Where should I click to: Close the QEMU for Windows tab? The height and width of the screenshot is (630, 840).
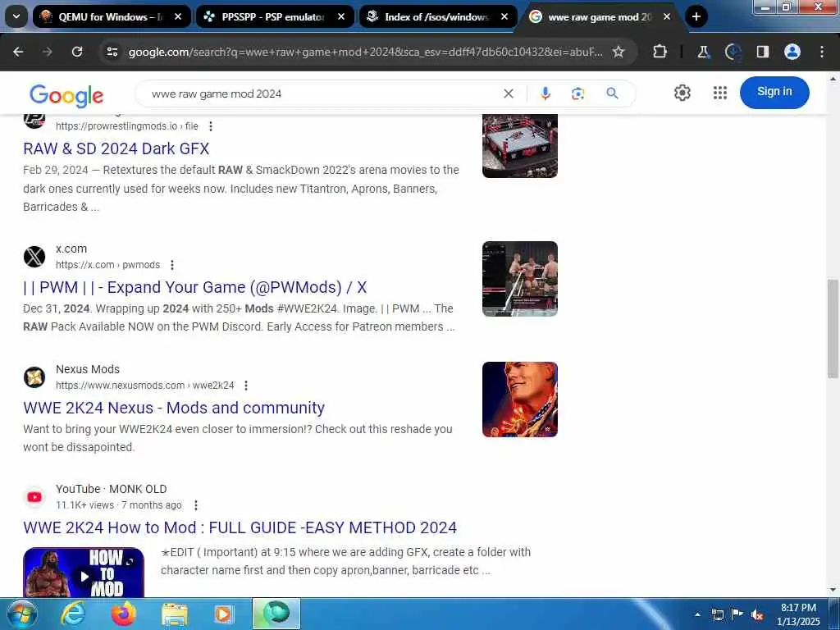pos(178,16)
